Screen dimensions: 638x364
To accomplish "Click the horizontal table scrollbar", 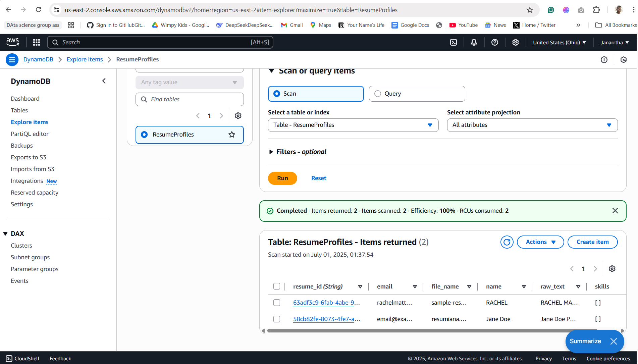I will 432,331.
